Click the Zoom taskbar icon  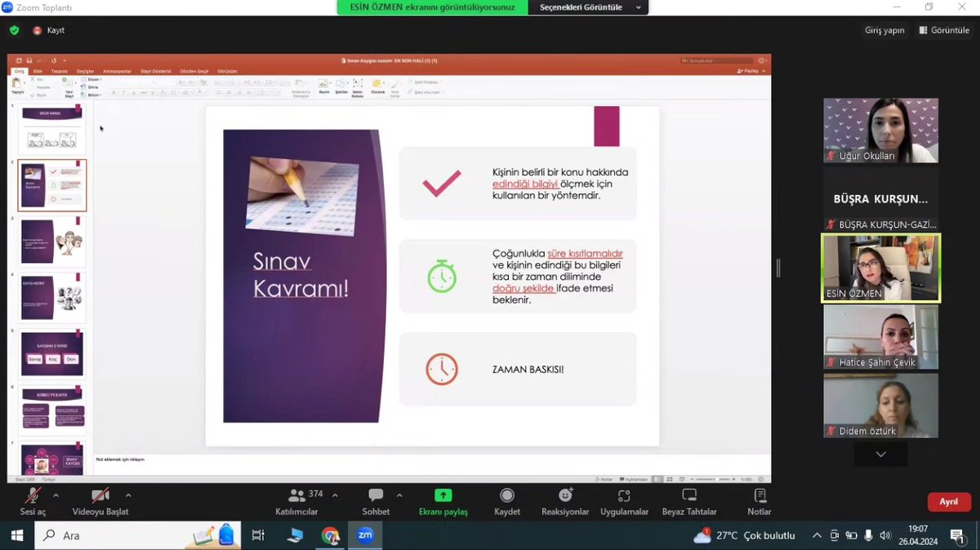point(364,536)
